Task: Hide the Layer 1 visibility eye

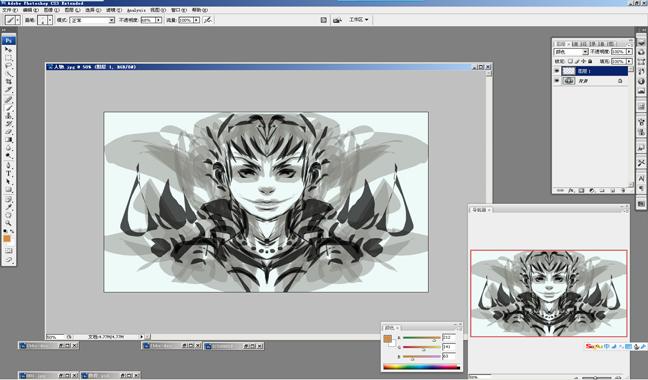Action: point(557,71)
